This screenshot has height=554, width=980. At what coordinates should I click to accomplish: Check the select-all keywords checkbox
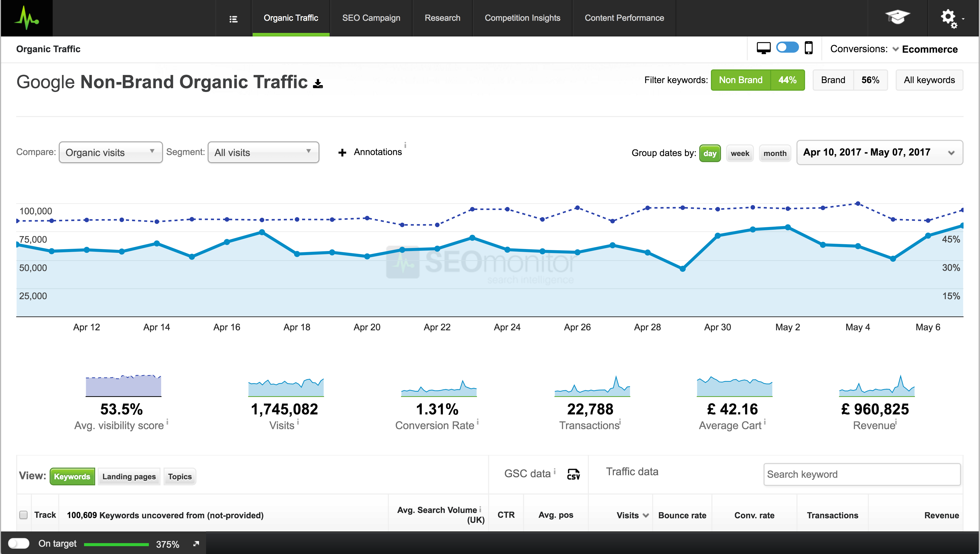[24, 515]
